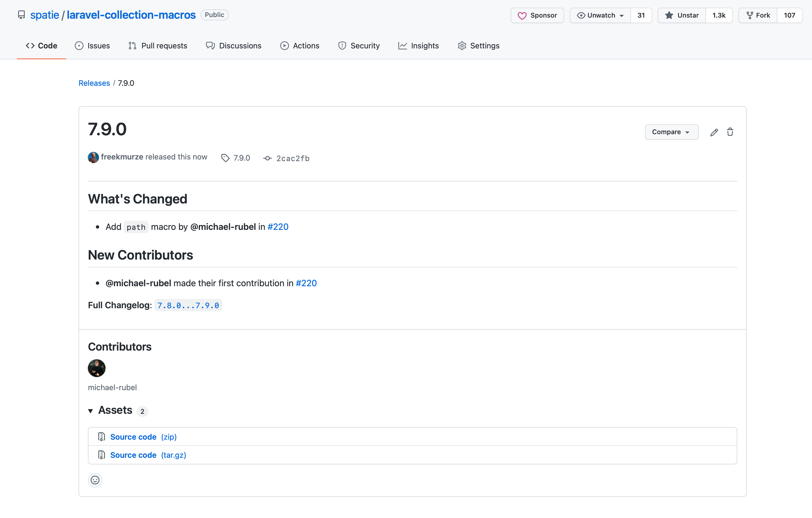Open the laravel-collection-macros repository link

click(131, 15)
